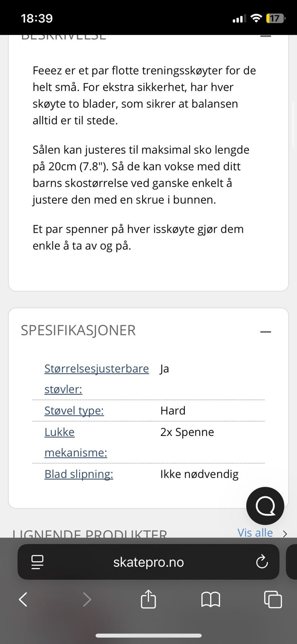Tap the skatepro.no address field
Screen dimensions: 297x644
(148, 562)
